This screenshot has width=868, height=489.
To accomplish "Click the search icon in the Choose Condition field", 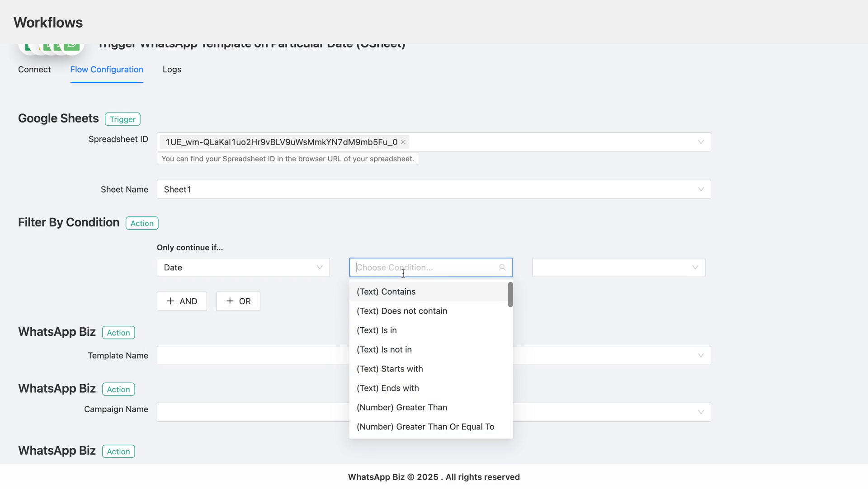I will coord(502,267).
